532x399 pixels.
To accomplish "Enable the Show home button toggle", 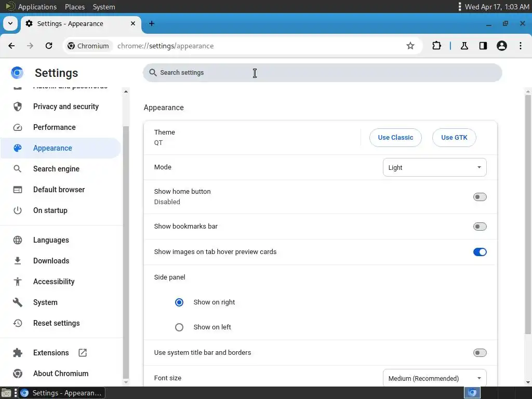I will pyautogui.click(x=480, y=197).
